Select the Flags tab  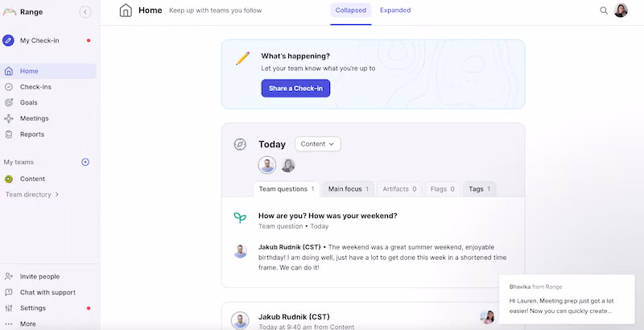coord(442,189)
